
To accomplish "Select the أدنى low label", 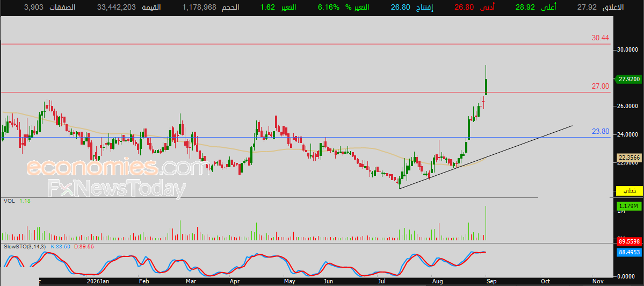I will pos(488,7).
